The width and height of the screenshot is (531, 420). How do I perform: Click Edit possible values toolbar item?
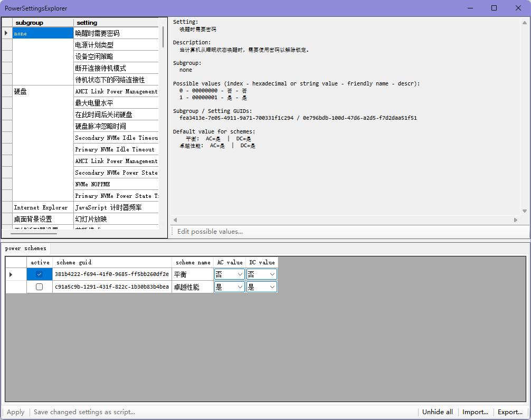210,231
